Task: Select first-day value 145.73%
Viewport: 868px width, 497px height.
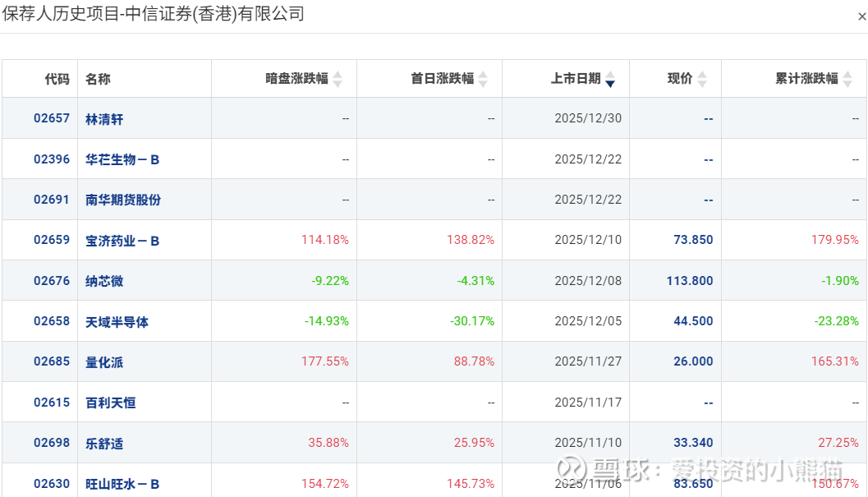Action: click(471, 484)
